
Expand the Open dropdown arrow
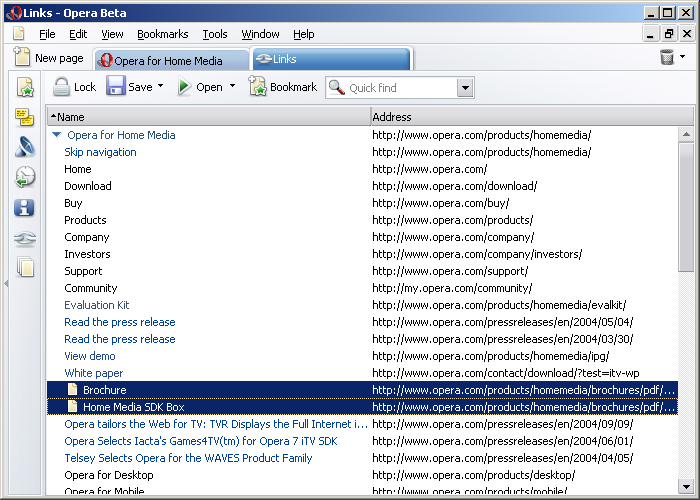[x=232, y=87]
